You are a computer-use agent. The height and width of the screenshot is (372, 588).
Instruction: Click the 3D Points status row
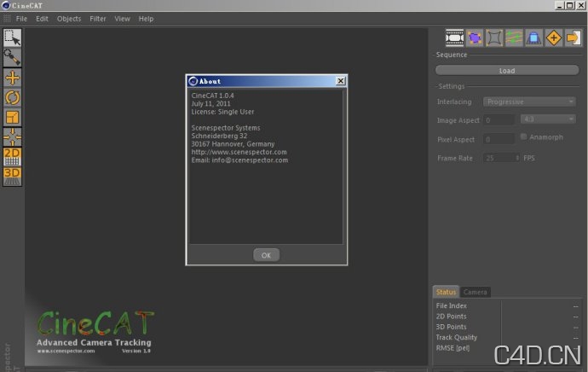click(x=507, y=327)
